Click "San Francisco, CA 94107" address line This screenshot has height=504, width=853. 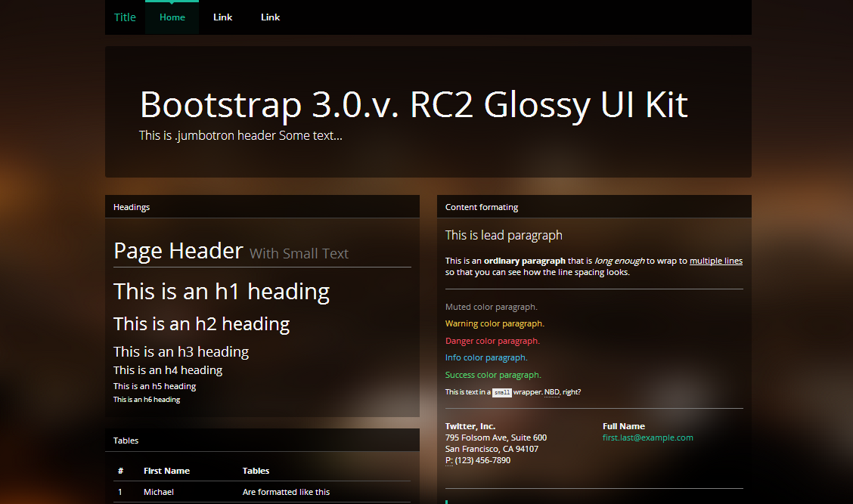point(492,449)
